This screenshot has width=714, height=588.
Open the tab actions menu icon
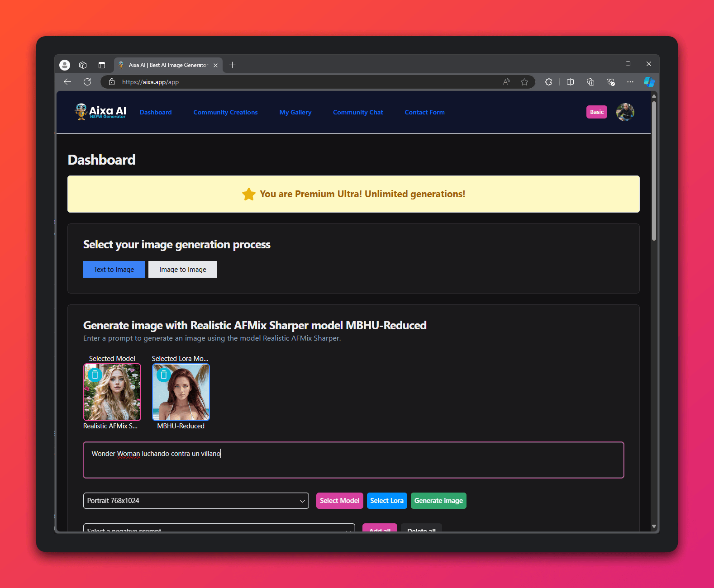[102, 65]
